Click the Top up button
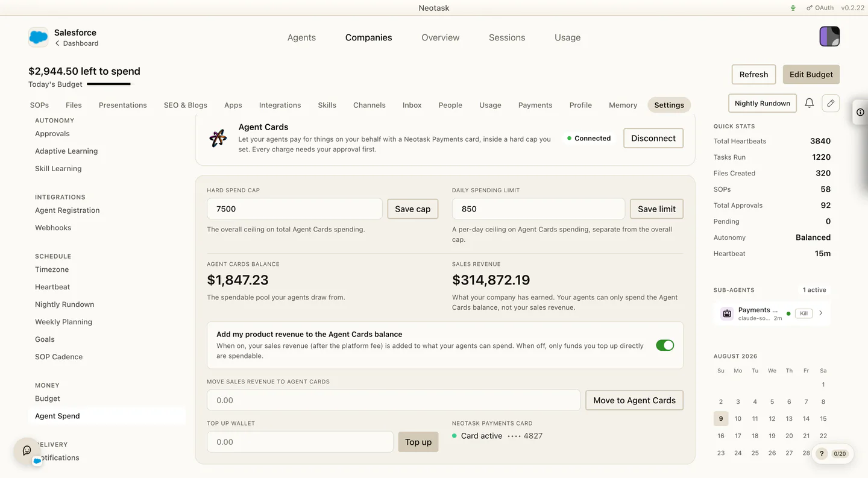The width and height of the screenshot is (868, 478). click(x=418, y=442)
